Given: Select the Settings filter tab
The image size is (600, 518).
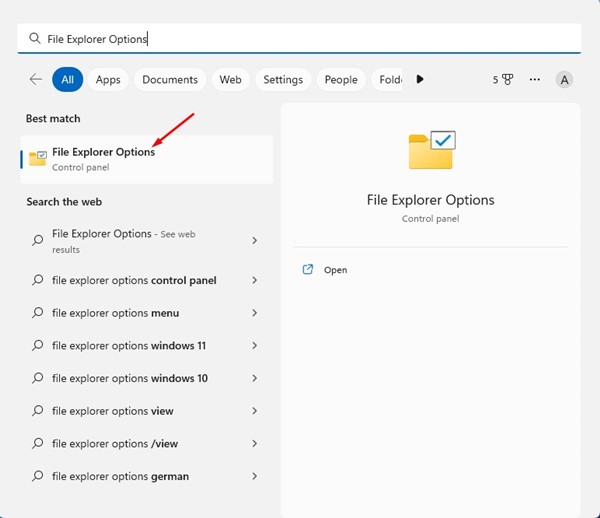Looking at the screenshot, I should (x=283, y=79).
